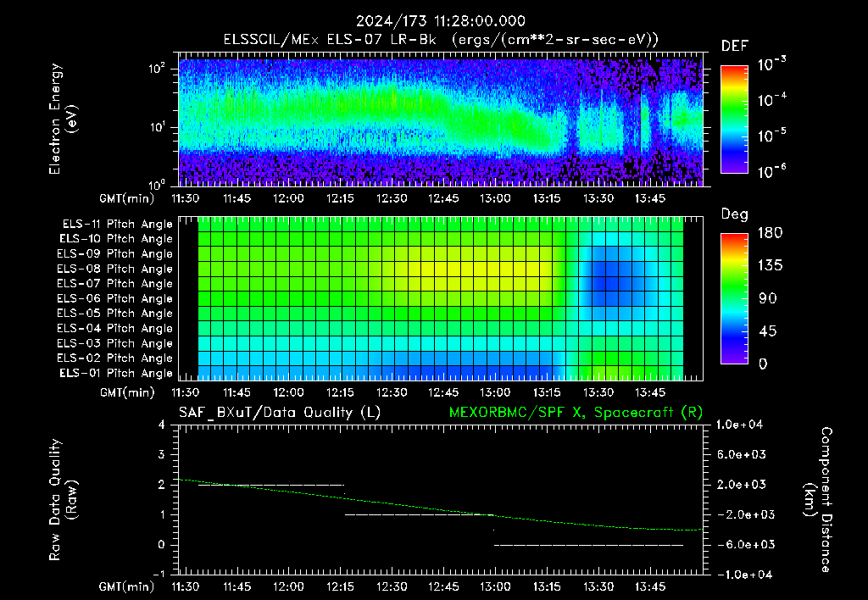868x600 pixels.
Task: Click the Deg pitch angle color scale bar
Action: pos(734,298)
